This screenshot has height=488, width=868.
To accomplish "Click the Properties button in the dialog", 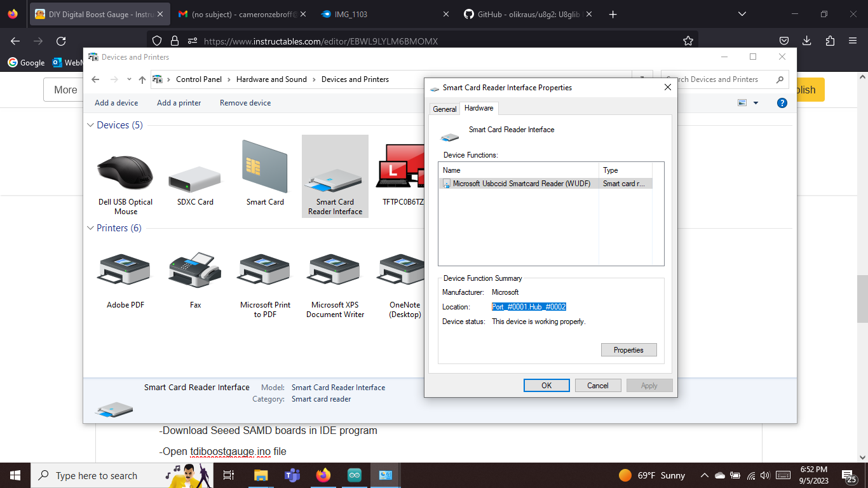I will [628, 350].
